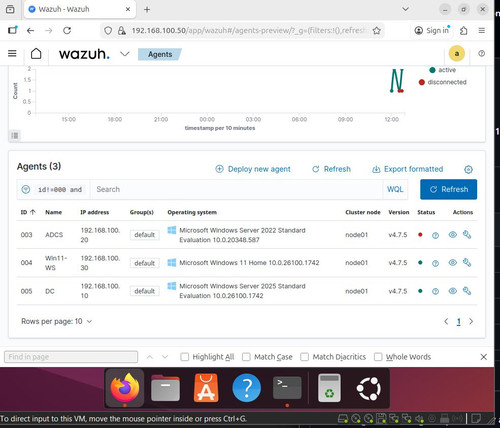Screen dimensions: 500x428
Task: Click the blue Refresh button
Action: tap(448, 189)
